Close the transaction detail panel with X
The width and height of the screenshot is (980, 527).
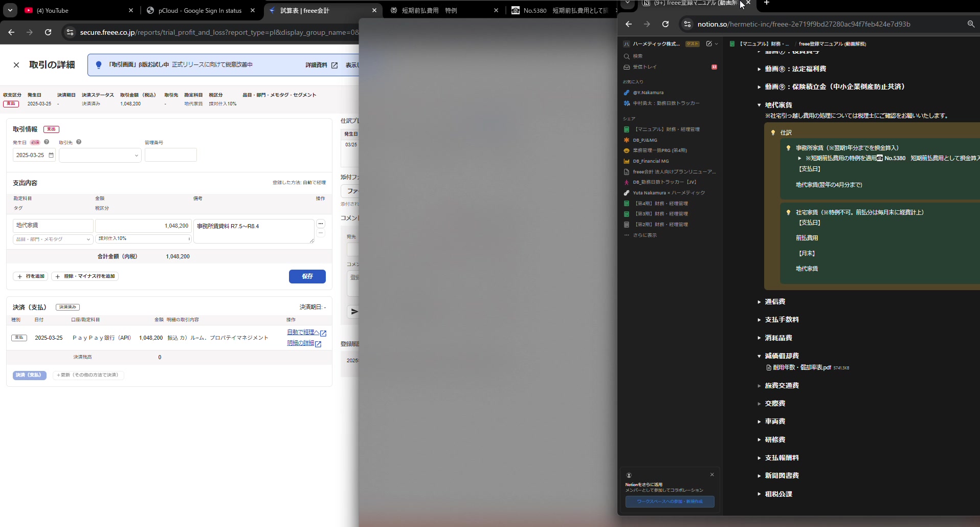[16, 65]
